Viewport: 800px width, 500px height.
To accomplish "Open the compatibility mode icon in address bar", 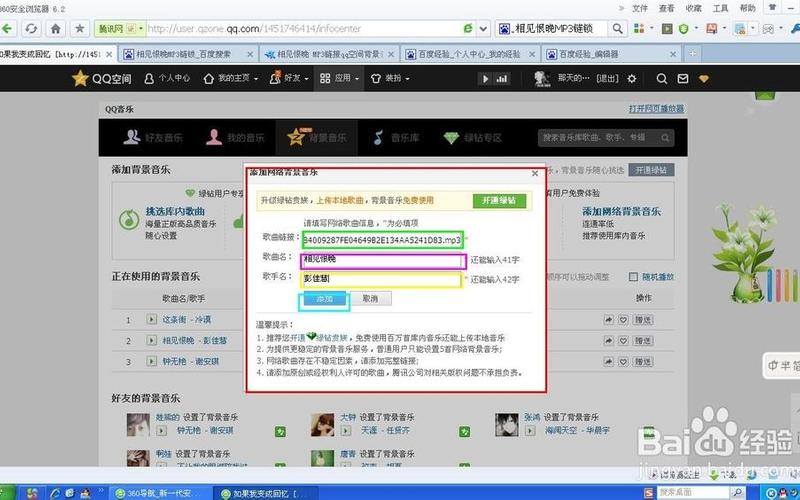I will coord(468,29).
